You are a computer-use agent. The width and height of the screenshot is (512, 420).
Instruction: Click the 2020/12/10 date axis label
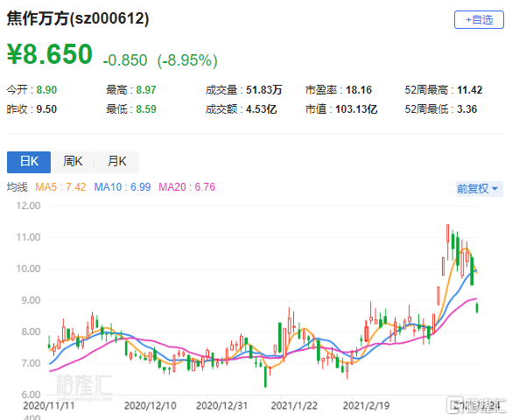(150, 406)
